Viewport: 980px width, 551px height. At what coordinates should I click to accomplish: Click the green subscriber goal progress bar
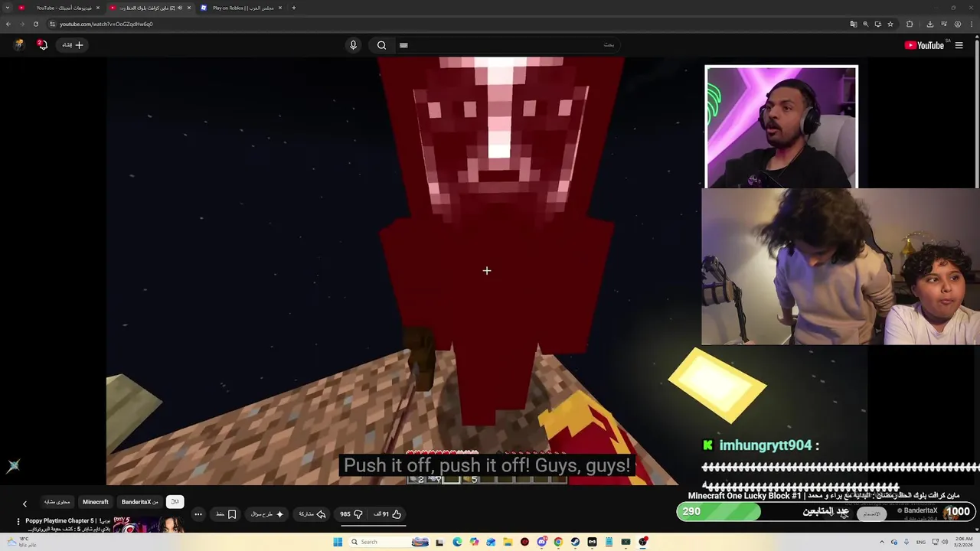click(x=719, y=511)
